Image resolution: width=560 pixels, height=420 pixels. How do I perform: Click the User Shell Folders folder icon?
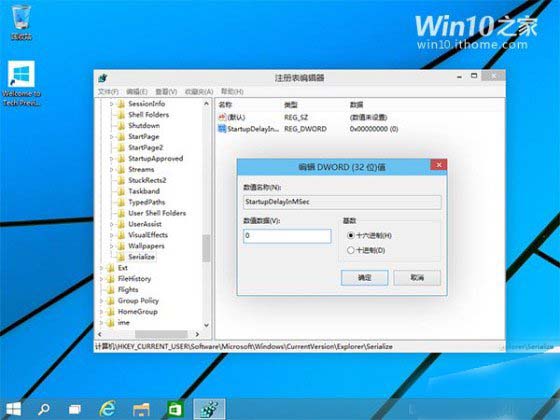pos(121,213)
